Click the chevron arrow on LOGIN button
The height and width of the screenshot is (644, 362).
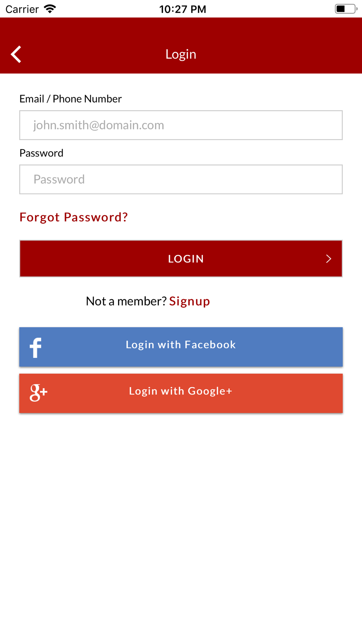pyautogui.click(x=329, y=259)
